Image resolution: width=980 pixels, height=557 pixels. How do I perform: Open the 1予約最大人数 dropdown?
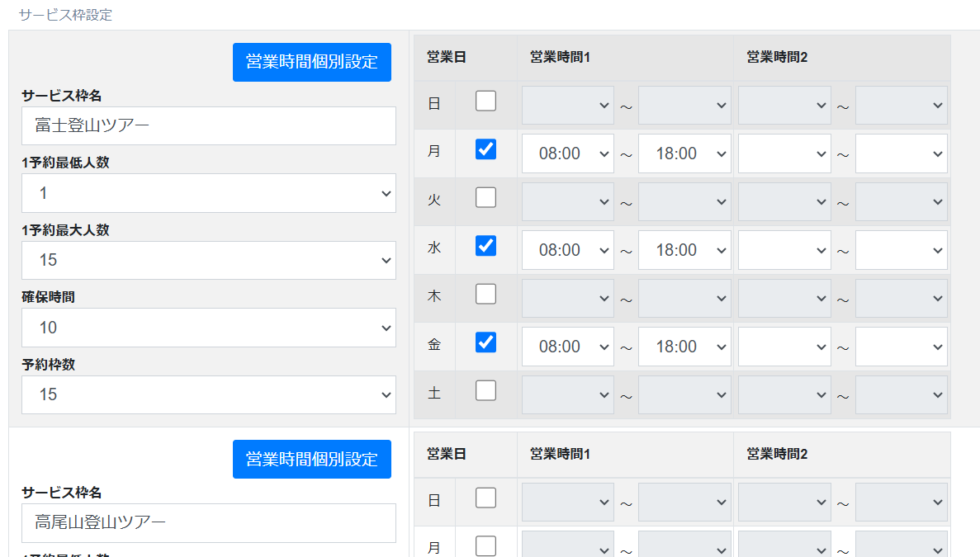click(208, 260)
